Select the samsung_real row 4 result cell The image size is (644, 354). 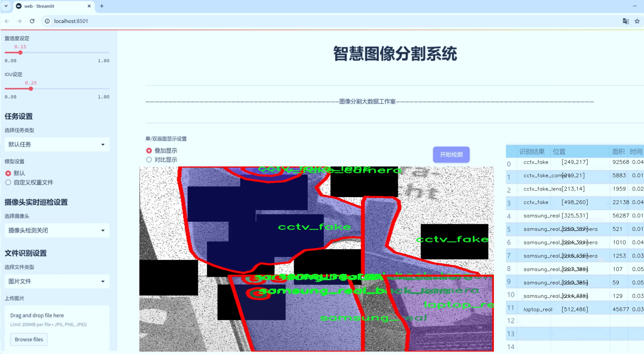(x=534, y=216)
